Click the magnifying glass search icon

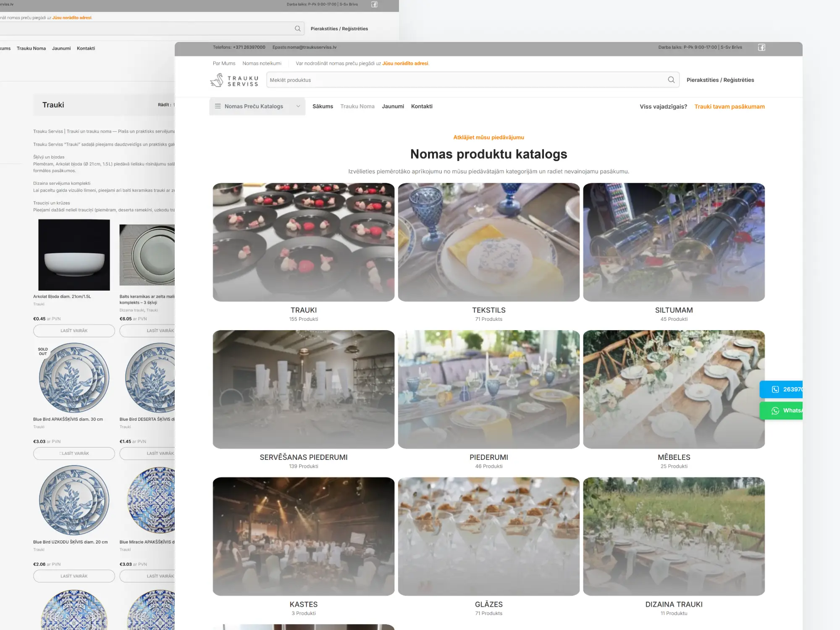click(x=671, y=79)
